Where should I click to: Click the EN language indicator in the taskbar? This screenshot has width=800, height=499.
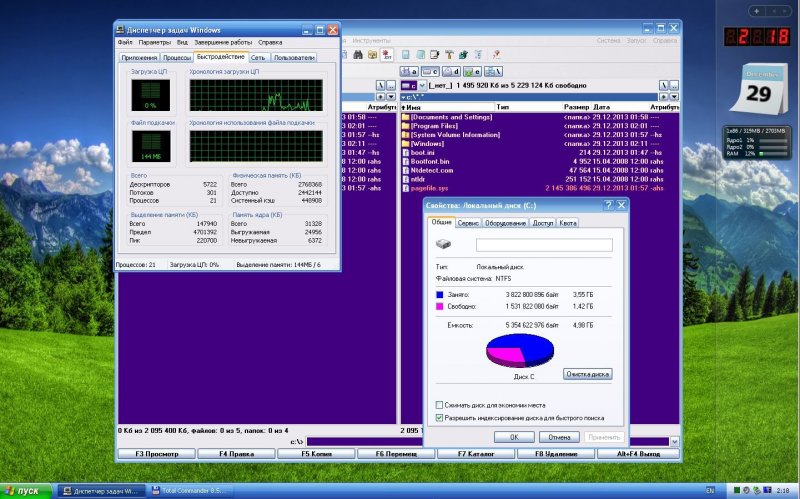coord(710,490)
